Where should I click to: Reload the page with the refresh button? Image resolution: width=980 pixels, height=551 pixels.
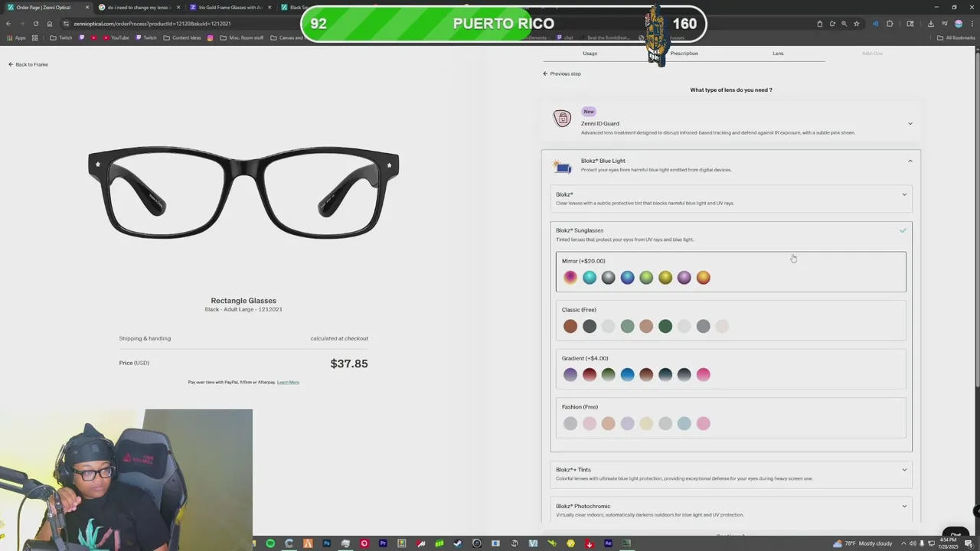pos(35,24)
